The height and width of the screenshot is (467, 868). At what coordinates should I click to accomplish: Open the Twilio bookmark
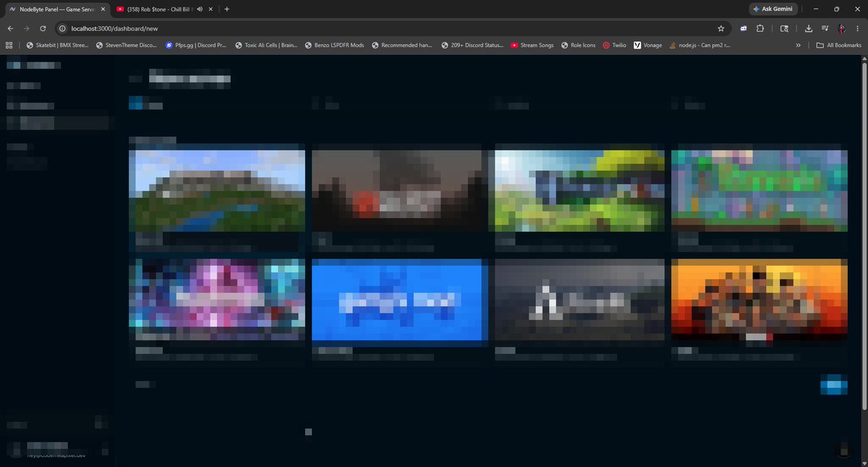click(613, 45)
